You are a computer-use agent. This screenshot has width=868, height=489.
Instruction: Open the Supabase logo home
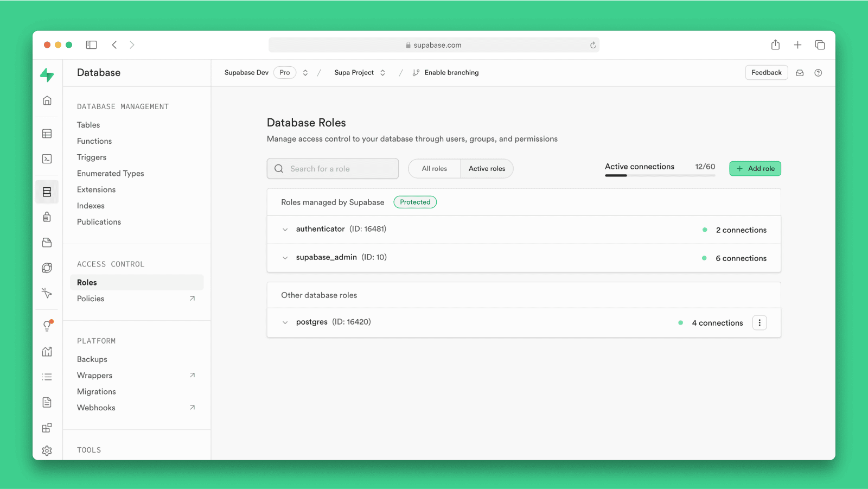47,74
